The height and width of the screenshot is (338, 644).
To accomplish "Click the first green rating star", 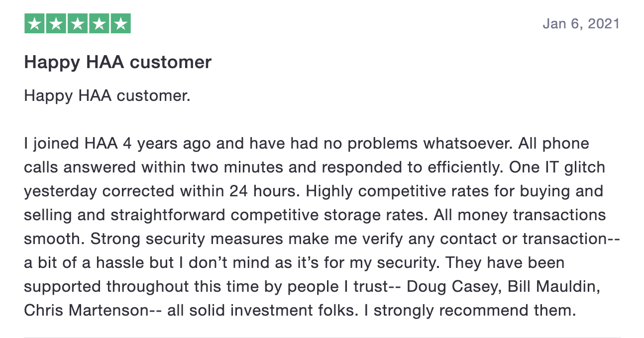I will pos(34,24).
